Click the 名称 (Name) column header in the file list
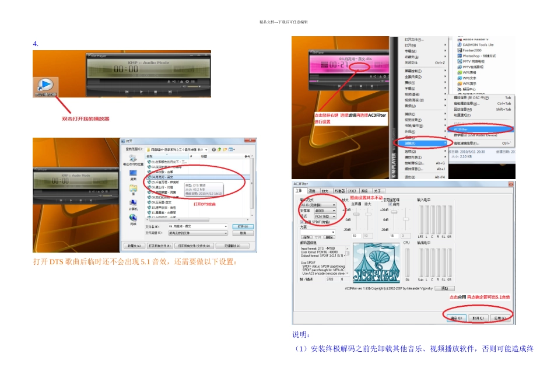Image resolution: width=554 pixels, height=392 pixels. point(166,156)
